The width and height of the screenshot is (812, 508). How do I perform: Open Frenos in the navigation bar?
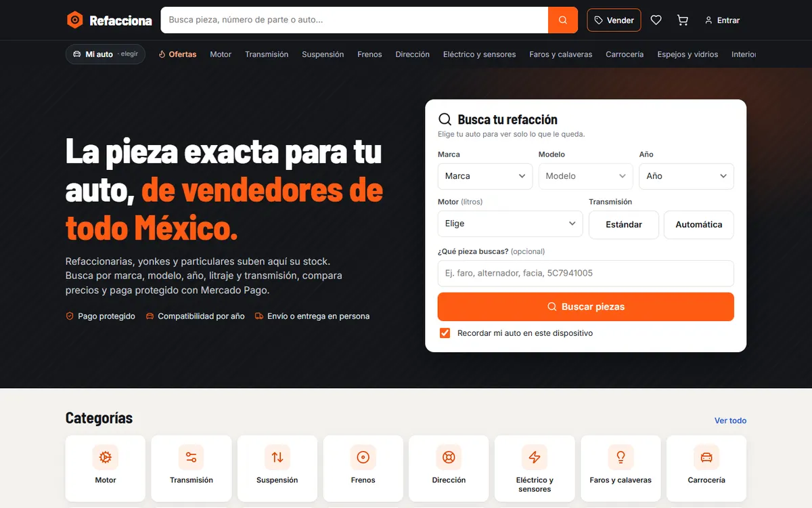point(369,54)
